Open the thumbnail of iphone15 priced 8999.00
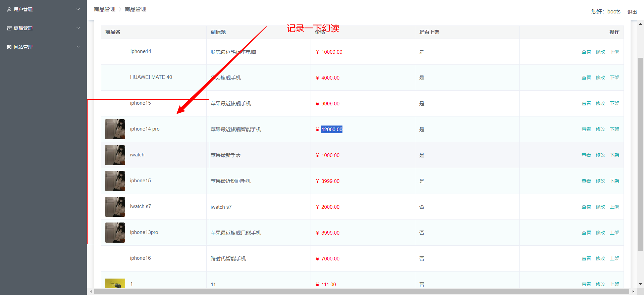Viewport: 644px width, 295px height. tap(115, 181)
